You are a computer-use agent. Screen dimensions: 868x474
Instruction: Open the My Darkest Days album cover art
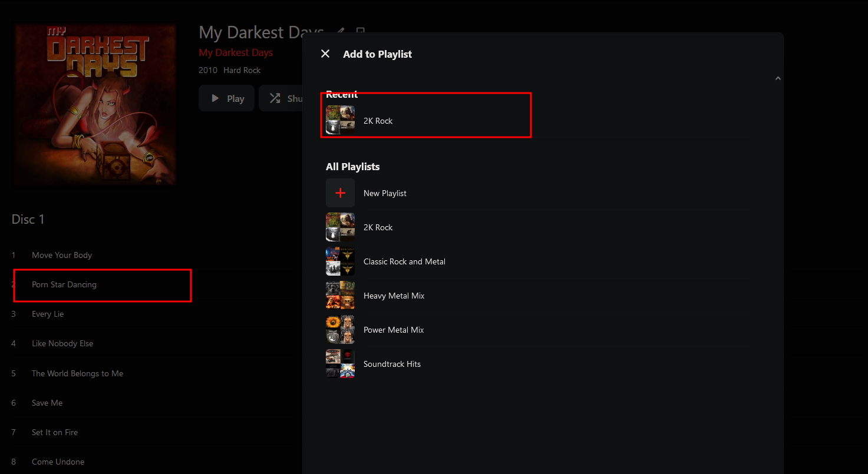(95, 104)
